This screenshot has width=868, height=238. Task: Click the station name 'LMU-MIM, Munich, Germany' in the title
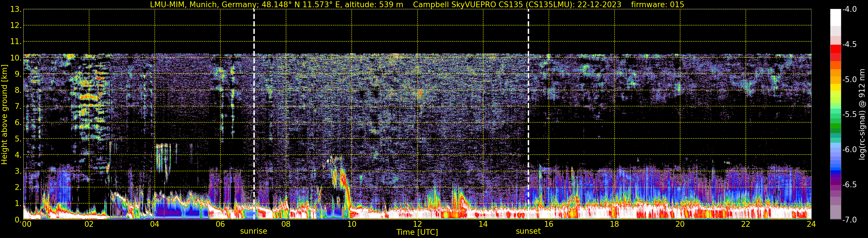(x=203, y=5)
